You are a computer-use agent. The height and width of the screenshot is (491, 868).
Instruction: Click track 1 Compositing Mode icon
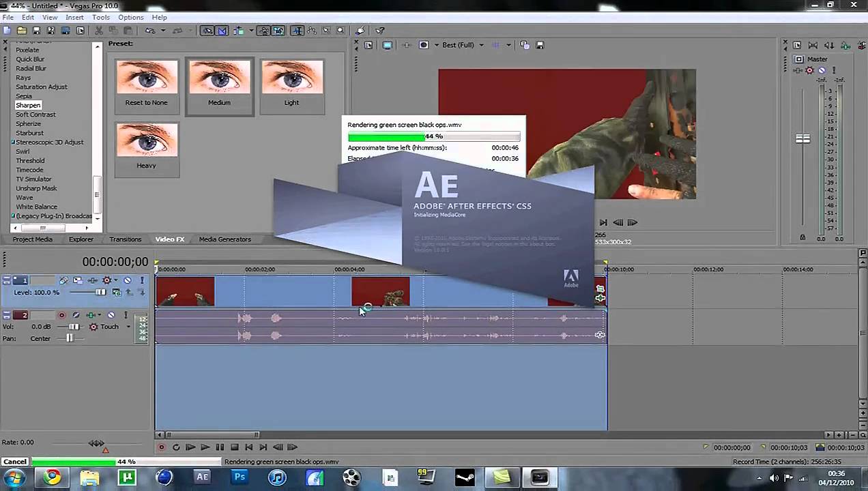click(117, 293)
